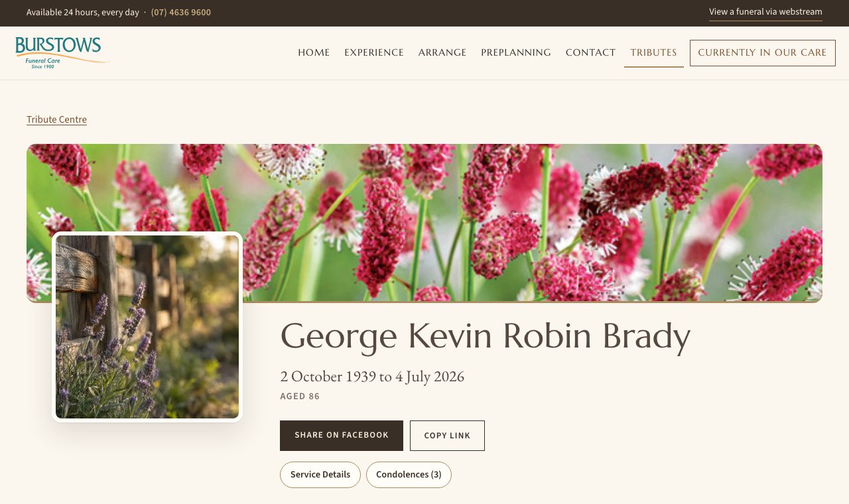
Task: Jump to Condolences (3) section
Action: pos(409,475)
